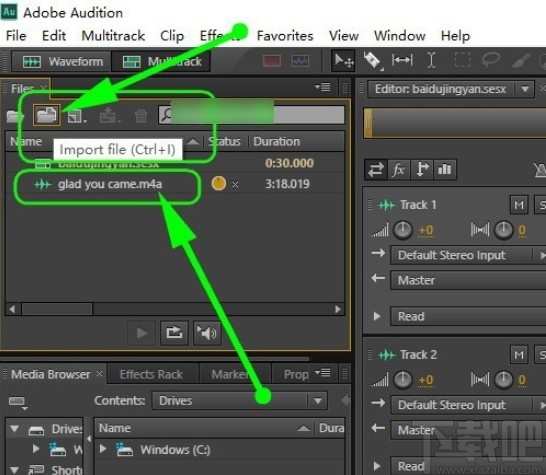Solo Track 1 with the S button
This screenshot has width=546, height=475.
(x=540, y=205)
